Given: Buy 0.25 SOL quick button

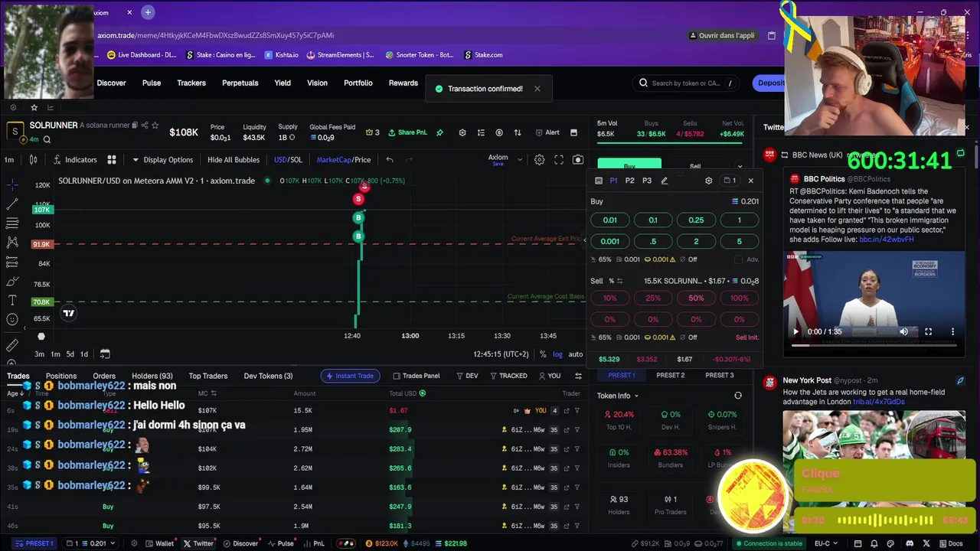Looking at the screenshot, I should 696,220.
